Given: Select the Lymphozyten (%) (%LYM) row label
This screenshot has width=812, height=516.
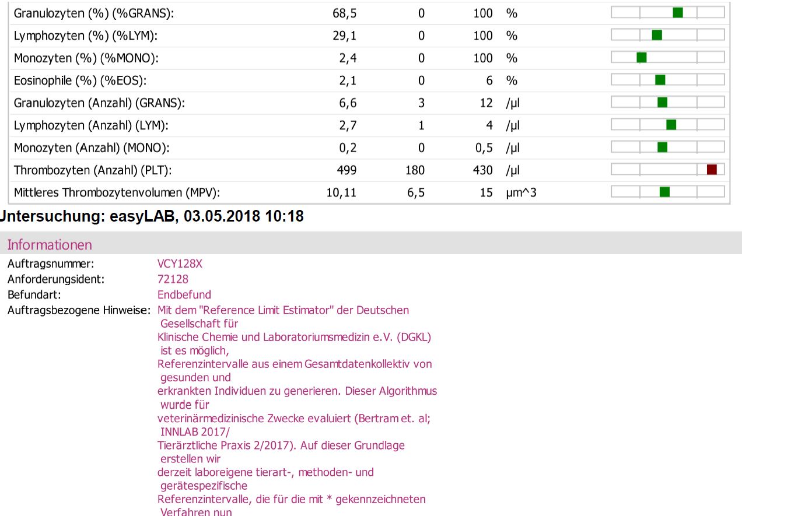Looking at the screenshot, I should pos(86,36).
